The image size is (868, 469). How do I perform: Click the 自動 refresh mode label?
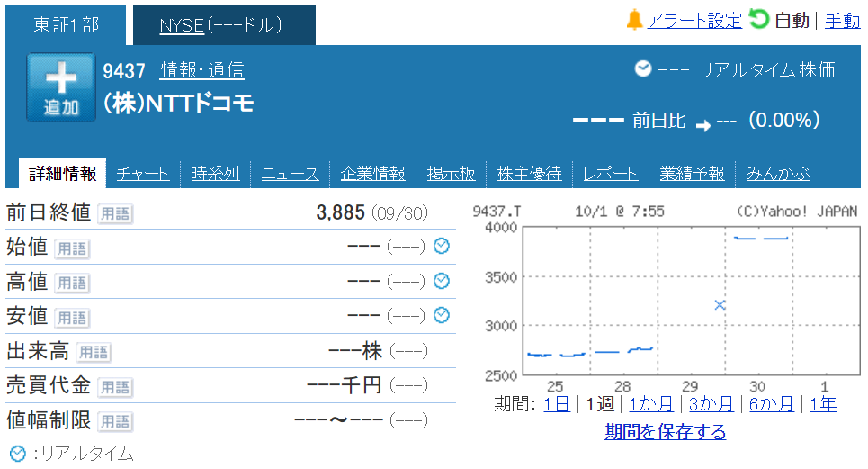coord(792,21)
